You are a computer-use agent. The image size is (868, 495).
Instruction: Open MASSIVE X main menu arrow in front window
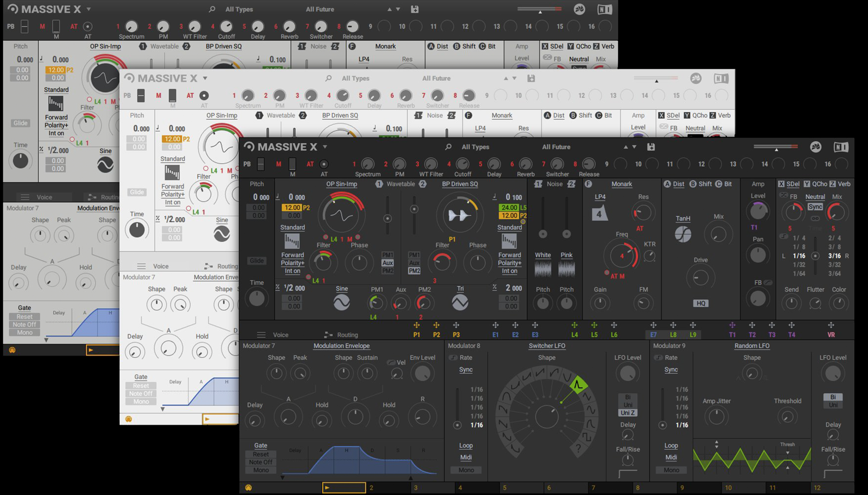pyautogui.click(x=325, y=147)
